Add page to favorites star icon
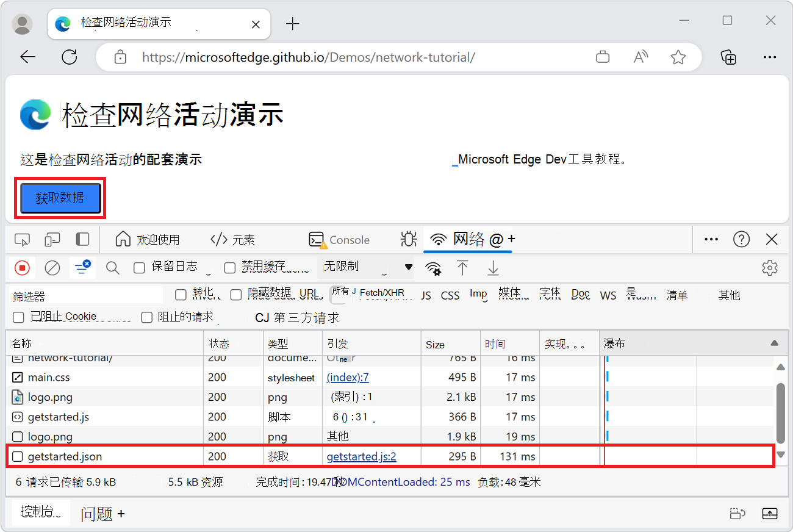The width and height of the screenshot is (793, 532). click(678, 57)
